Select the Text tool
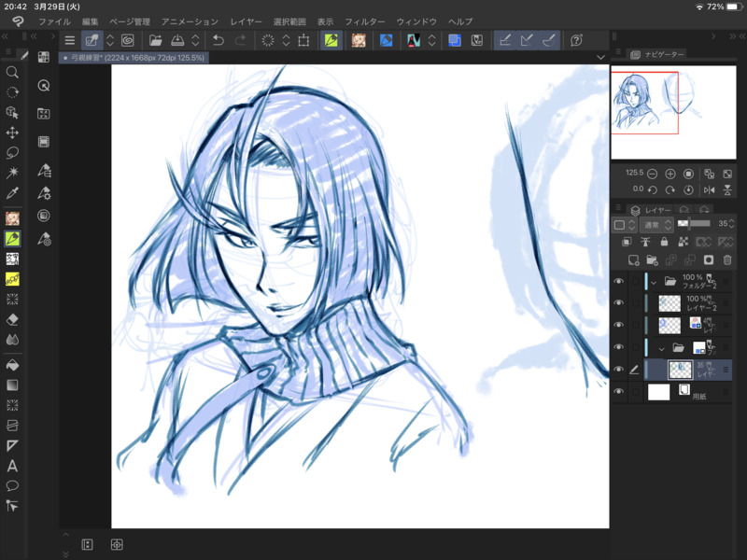747x560 pixels. coord(12,466)
